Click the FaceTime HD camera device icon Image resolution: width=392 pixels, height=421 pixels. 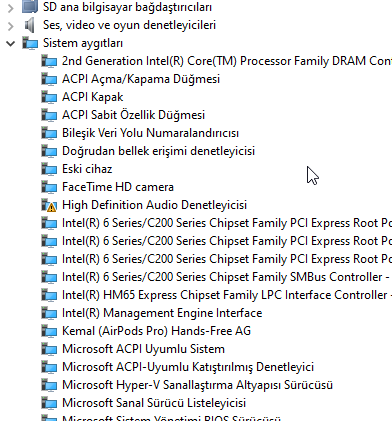point(49,187)
